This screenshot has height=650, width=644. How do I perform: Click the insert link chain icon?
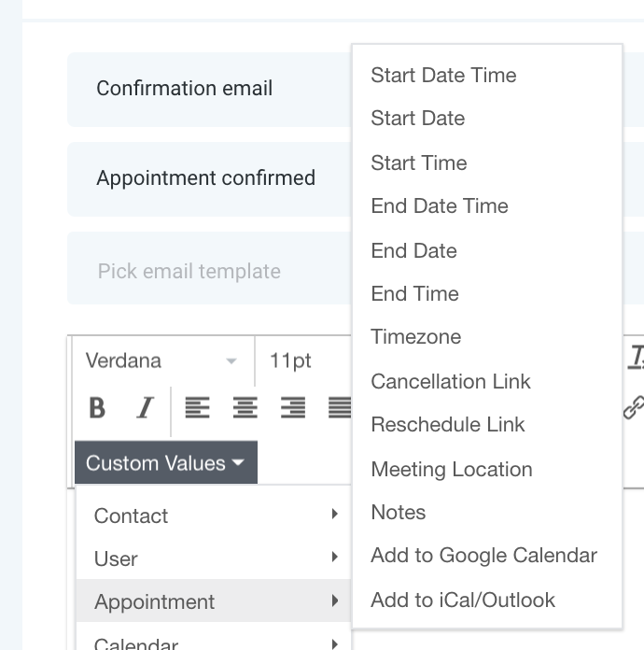[635, 408]
